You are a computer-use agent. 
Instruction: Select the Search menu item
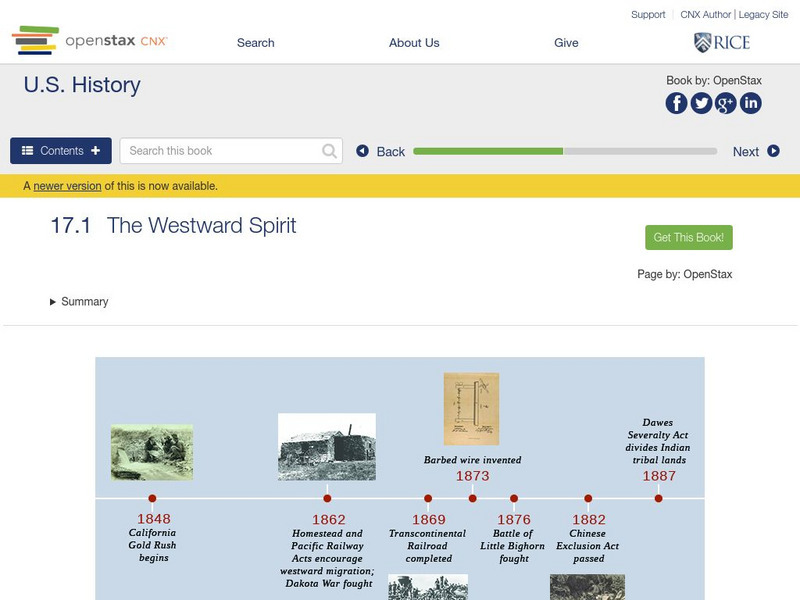tap(255, 43)
